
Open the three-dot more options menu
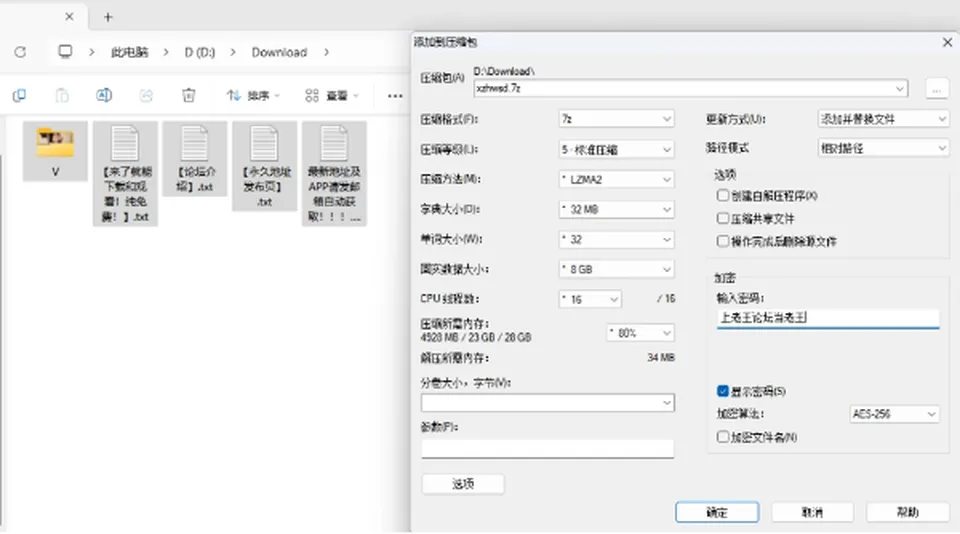(x=395, y=96)
